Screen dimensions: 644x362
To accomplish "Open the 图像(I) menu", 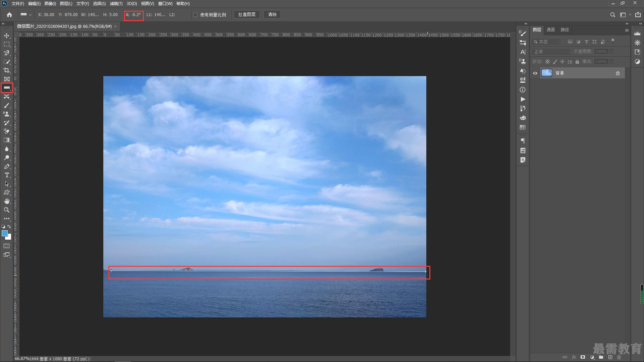I will (50, 4).
